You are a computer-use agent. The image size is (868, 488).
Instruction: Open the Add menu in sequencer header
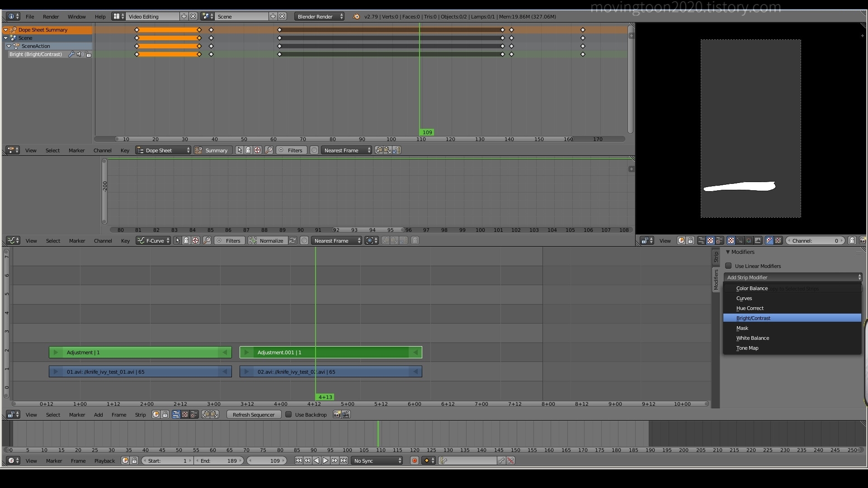[98, 415]
